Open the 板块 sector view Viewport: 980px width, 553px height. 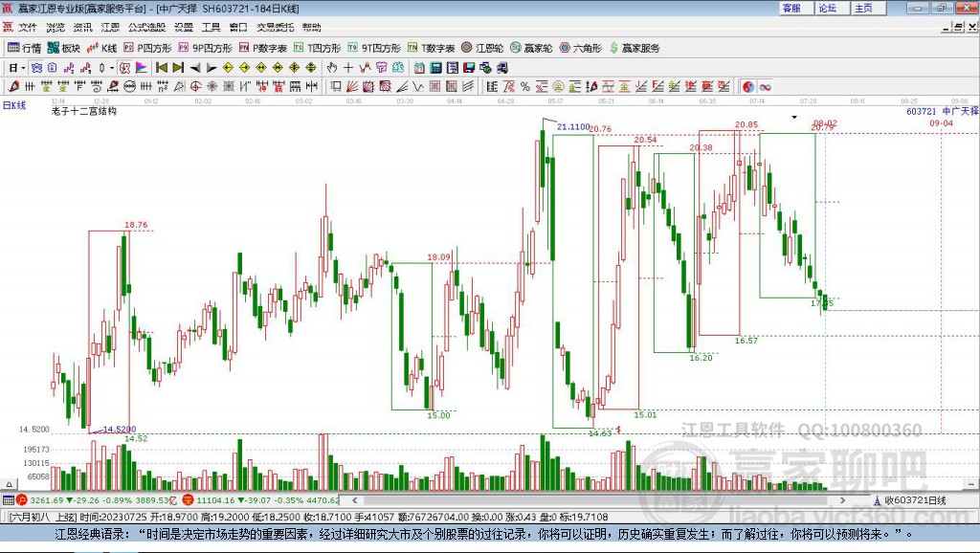pos(64,48)
